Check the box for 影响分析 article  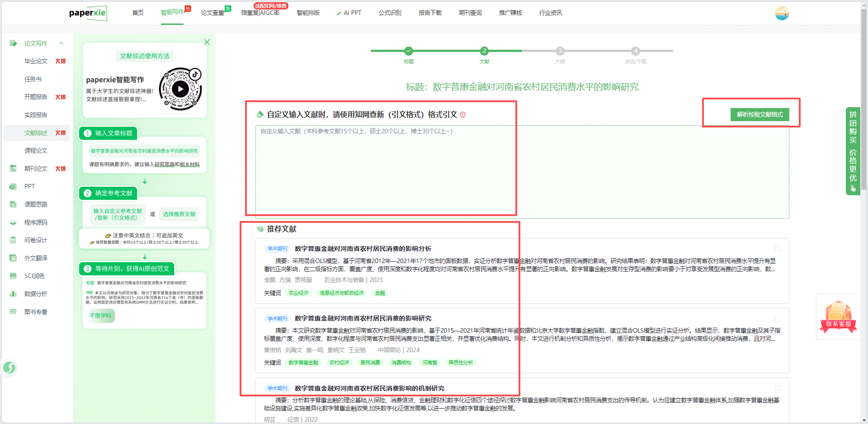coord(778,249)
